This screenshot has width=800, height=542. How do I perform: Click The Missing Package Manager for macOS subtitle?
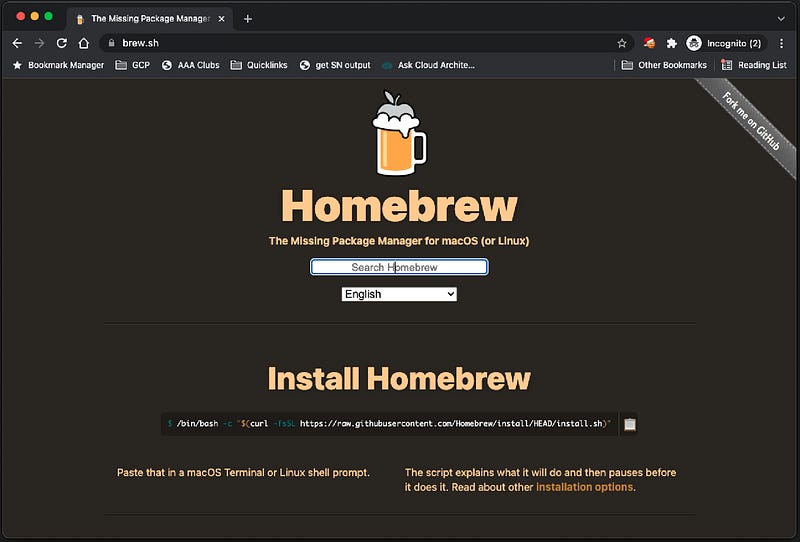coord(399,241)
